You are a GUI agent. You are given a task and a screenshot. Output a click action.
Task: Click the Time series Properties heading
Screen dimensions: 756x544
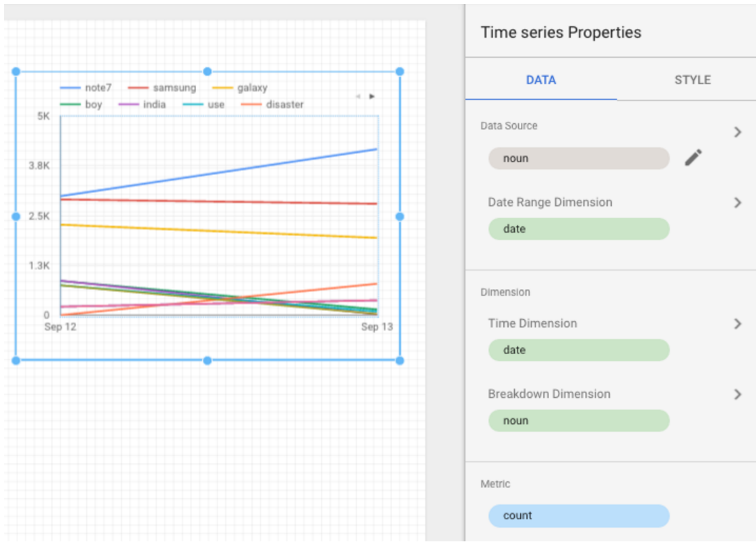pos(561,32)
